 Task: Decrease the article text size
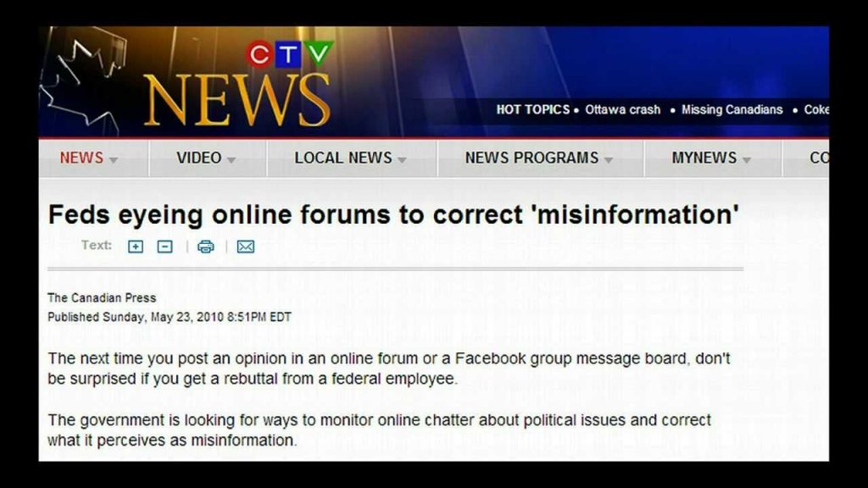coord(165,247)
